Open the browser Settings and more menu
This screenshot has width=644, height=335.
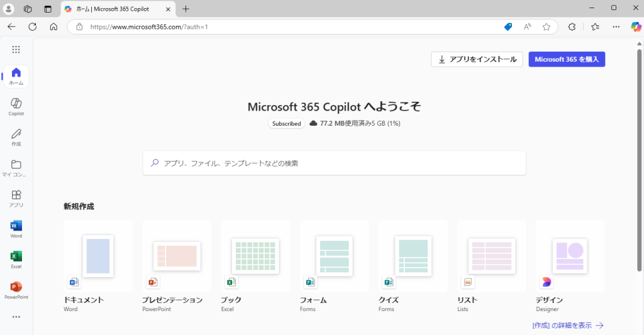pos(616,27)
